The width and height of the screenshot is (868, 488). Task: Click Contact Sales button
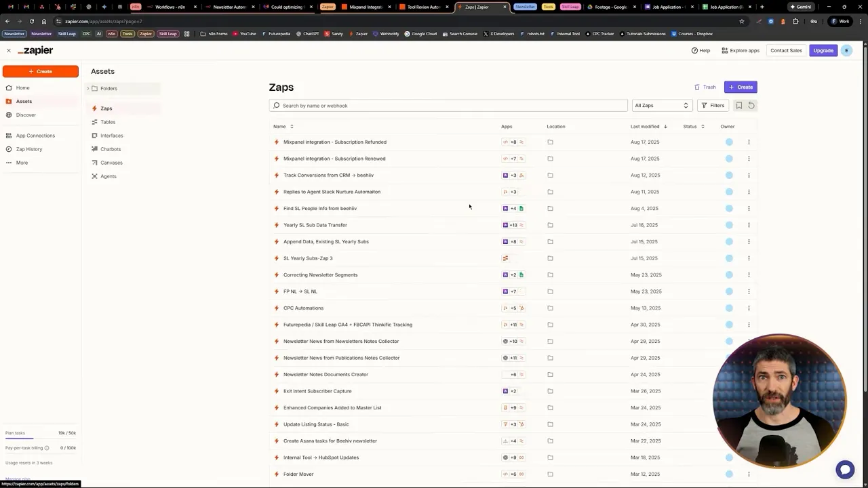[x=786, y=51]
